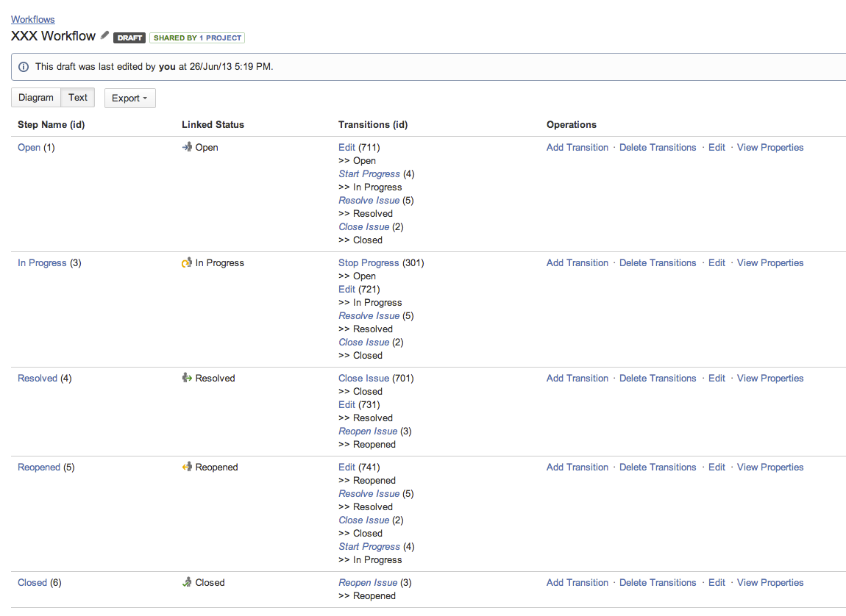
Task: Delete Transitions of the Resolved step
Action: point(658,378)
